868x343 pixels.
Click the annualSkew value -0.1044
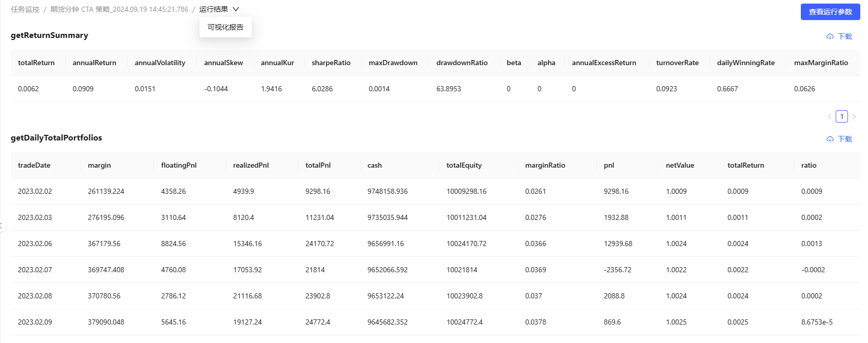coord(216,89)
